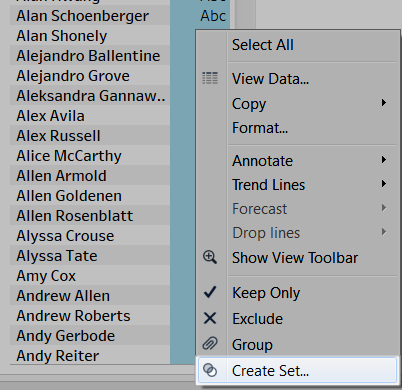This screenshot has height=390, width=402.
Task: Click the Group paperclip icon
Action: [210, 344]
